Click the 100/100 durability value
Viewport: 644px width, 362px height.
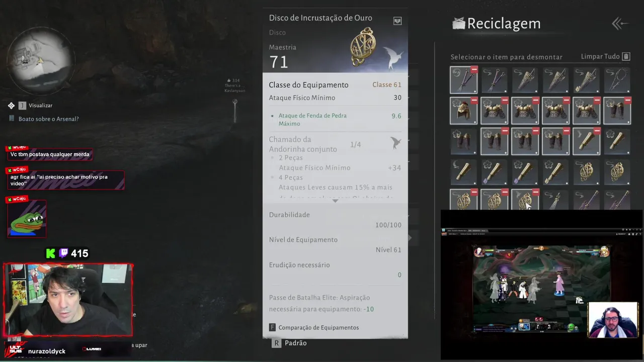coord(388,225)
